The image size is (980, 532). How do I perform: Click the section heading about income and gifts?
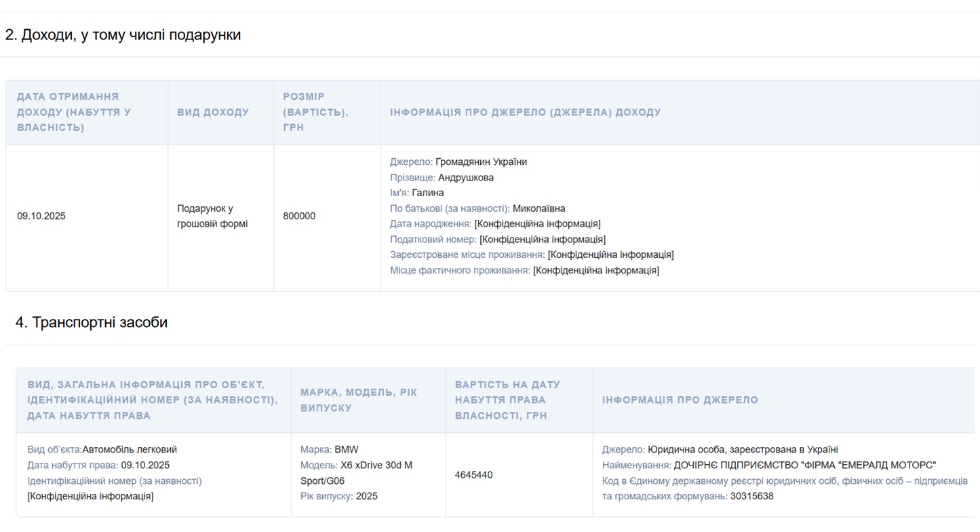[x=123, y=35]
